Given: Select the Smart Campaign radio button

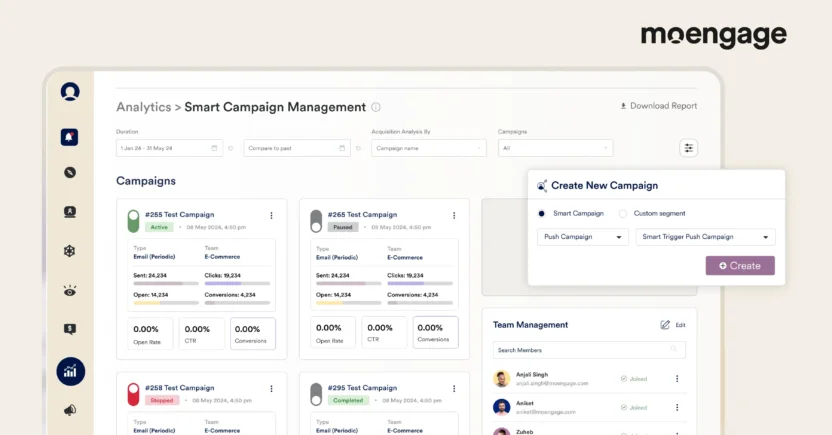Looking at the screenshot, I should click(542, 213).
